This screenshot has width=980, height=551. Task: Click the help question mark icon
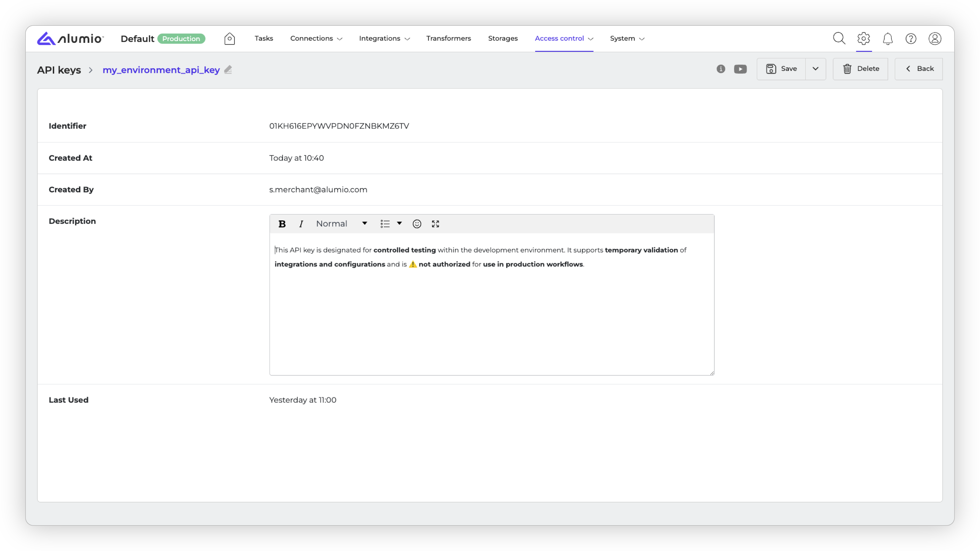point(911,39)
